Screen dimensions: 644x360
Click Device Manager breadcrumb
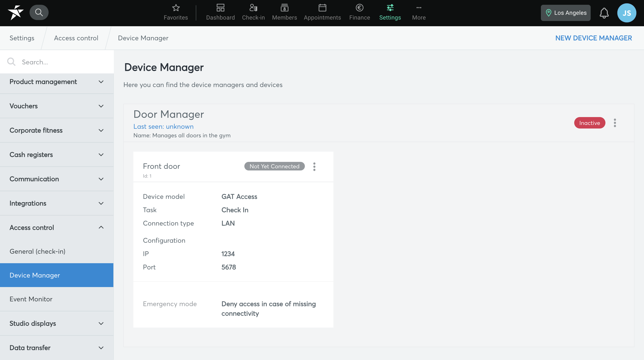tap(143, 38)
